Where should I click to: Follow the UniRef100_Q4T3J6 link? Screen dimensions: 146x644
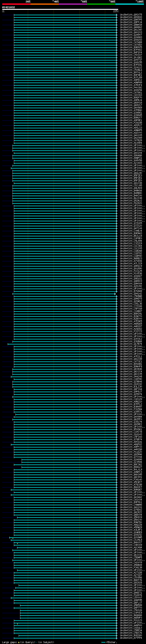131,228
